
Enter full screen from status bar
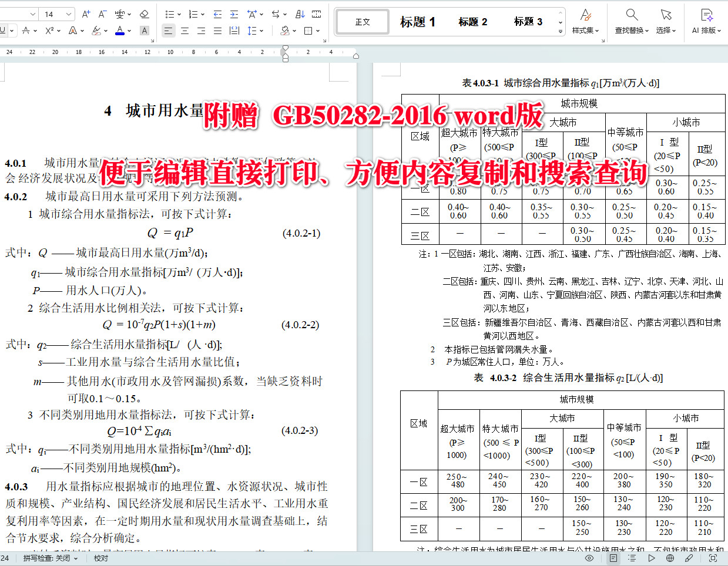[713, 558]
